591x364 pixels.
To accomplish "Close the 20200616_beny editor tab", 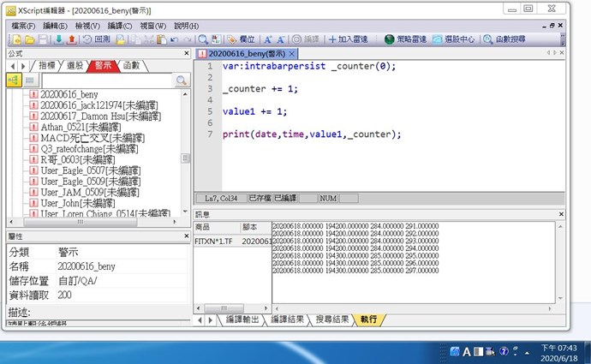I will [291, 53].
